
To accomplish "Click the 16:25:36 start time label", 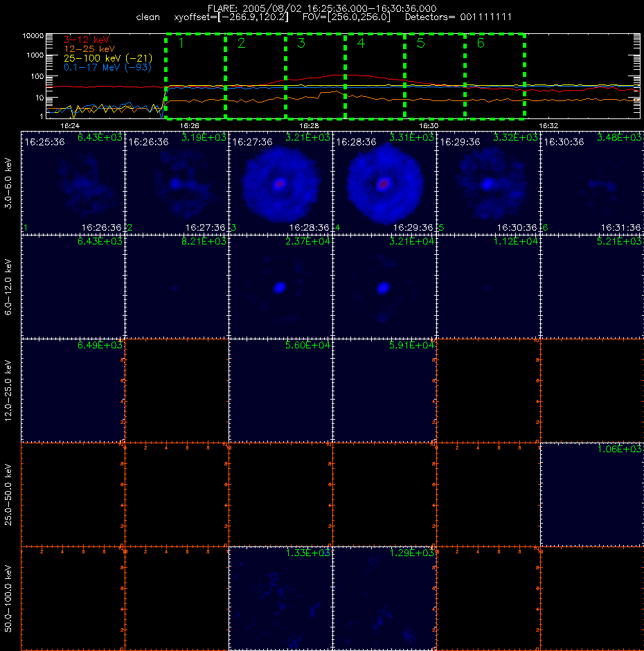I will click(x=44, y=142).
